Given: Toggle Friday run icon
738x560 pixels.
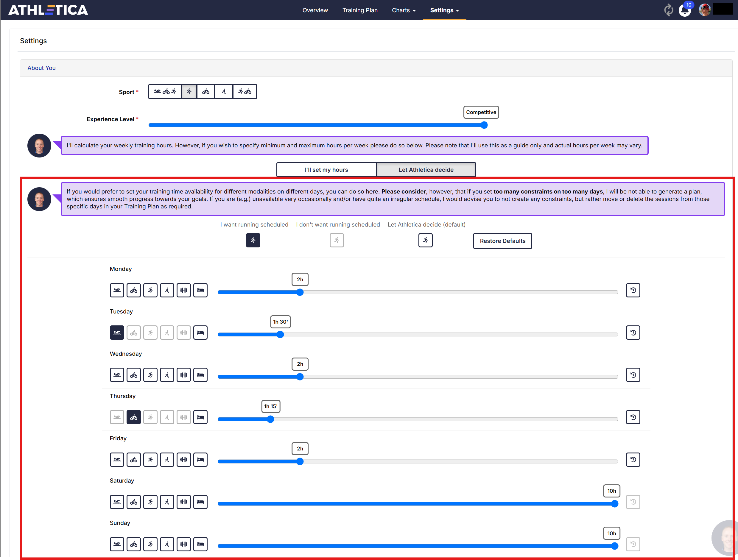Looking at the screenshot, I should (x=150, y=460).
